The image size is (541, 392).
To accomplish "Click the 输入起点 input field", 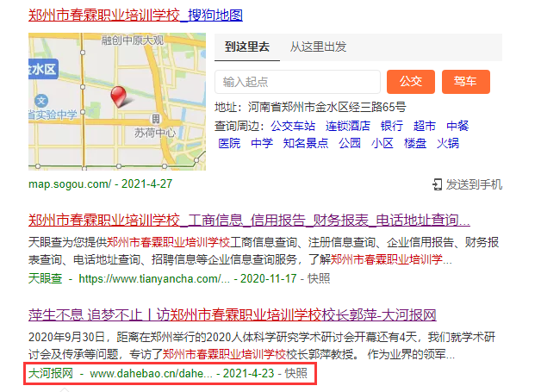I will click(x=297, y=82).
